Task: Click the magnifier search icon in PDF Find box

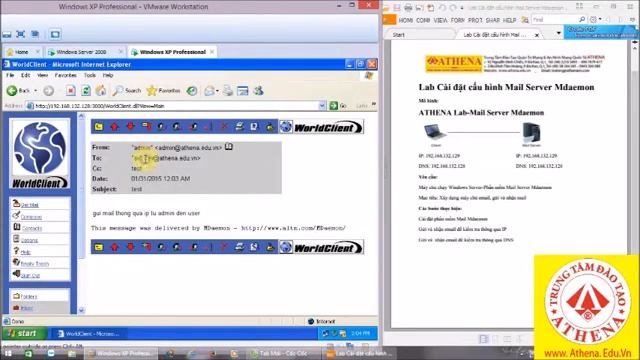Action: click(x=582, y=19)
